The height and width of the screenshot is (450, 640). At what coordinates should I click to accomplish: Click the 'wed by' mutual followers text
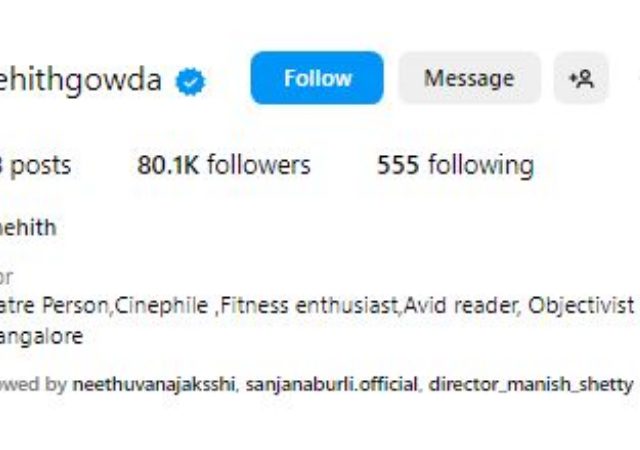point(33,384)
